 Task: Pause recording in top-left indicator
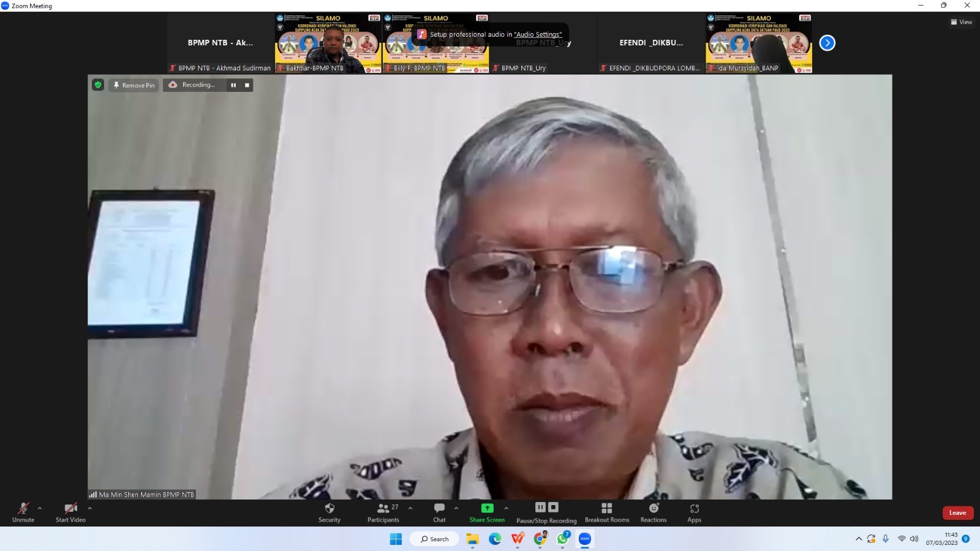[233, 85]
